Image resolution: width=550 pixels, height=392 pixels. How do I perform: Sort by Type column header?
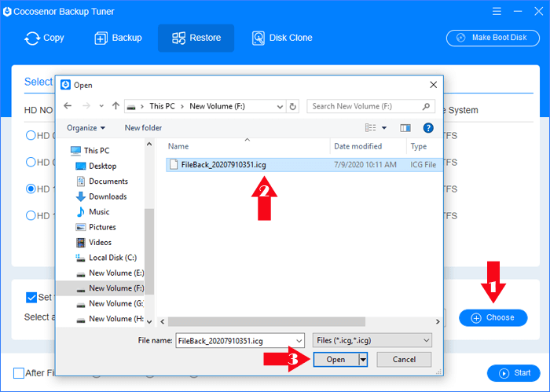pyautogui.click(x=419, y=147)
